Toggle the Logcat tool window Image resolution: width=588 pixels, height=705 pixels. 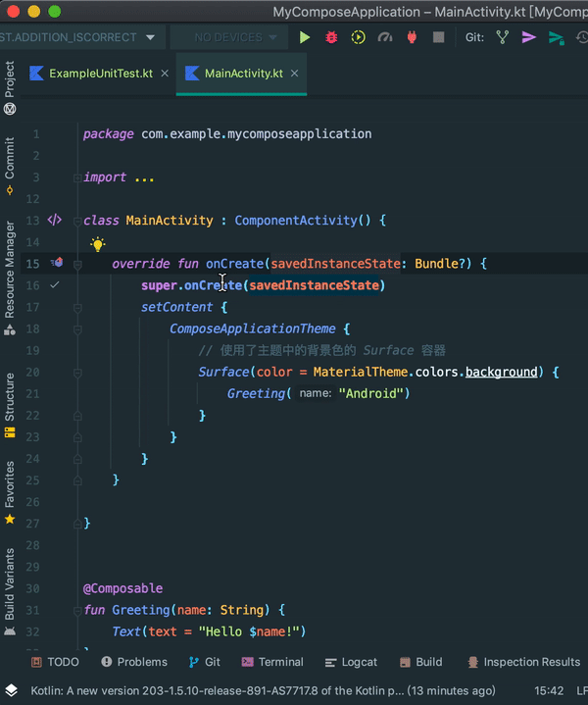(351, 662)
